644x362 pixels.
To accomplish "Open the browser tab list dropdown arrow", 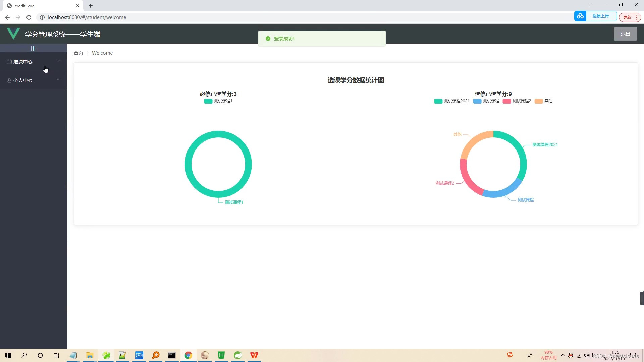I will 589,5.
